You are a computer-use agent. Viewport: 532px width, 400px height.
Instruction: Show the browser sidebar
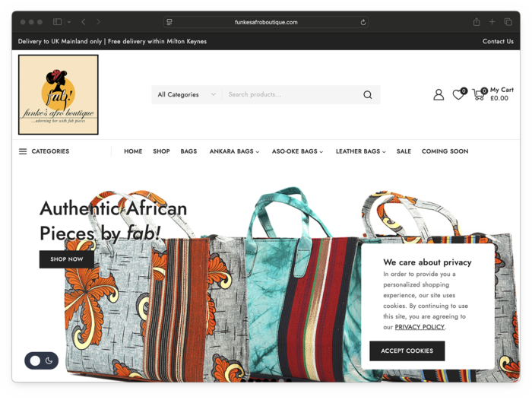pos(57,22)
